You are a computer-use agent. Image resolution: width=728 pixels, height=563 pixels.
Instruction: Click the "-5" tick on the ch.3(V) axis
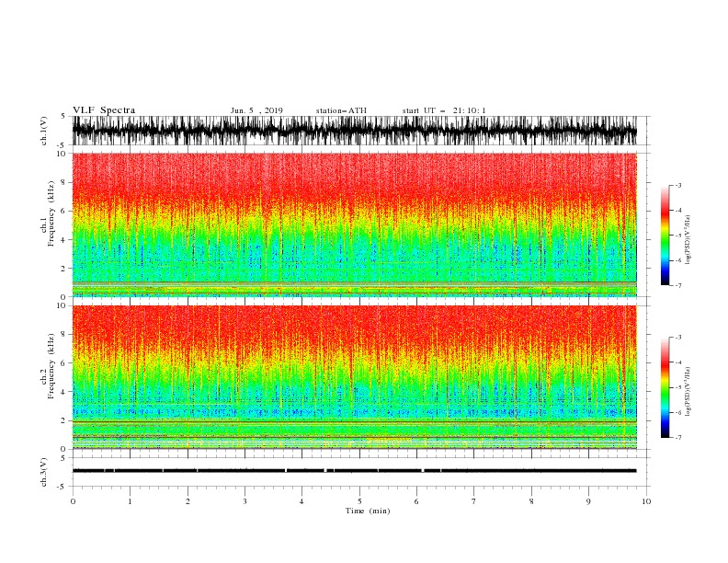click(63, 487)
